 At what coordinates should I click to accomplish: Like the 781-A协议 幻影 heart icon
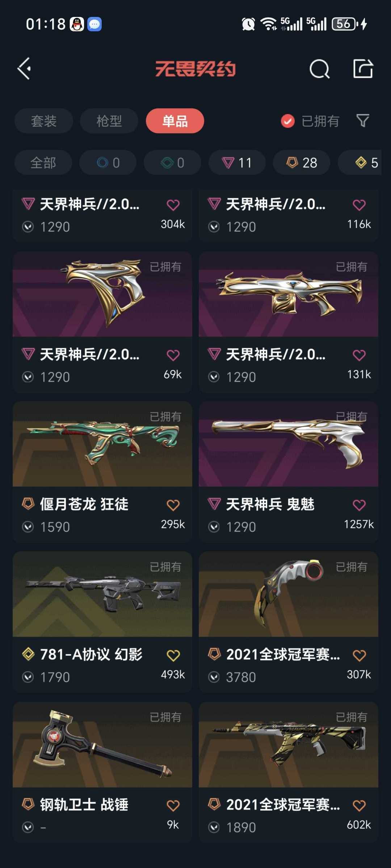(x=173, y=655)
